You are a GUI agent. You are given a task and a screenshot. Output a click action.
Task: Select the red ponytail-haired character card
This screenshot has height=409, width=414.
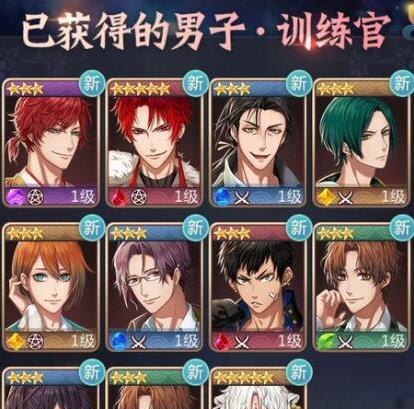51,143
